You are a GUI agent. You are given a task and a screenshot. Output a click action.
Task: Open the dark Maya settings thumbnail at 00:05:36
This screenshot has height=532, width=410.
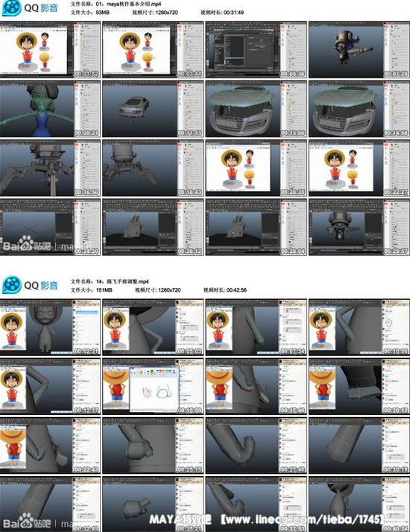(x=256, y=50)
